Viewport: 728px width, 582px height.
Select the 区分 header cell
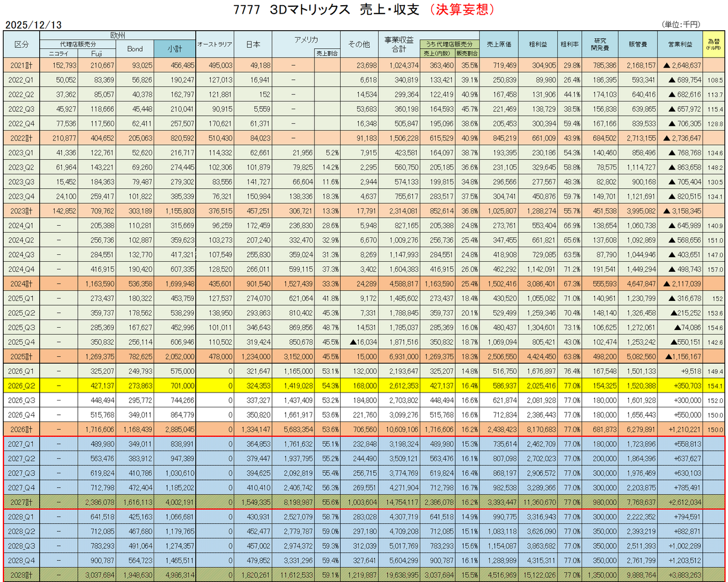point(22,44)
